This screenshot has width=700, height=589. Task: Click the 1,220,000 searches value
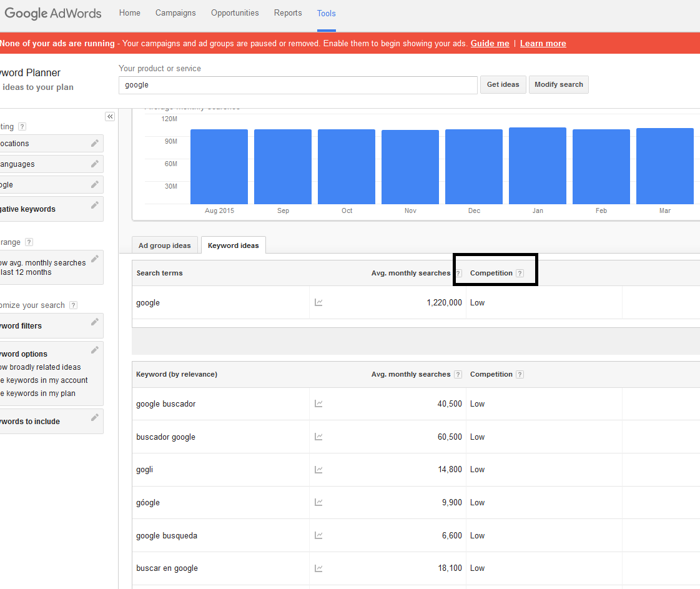click(x=444, y=302)
